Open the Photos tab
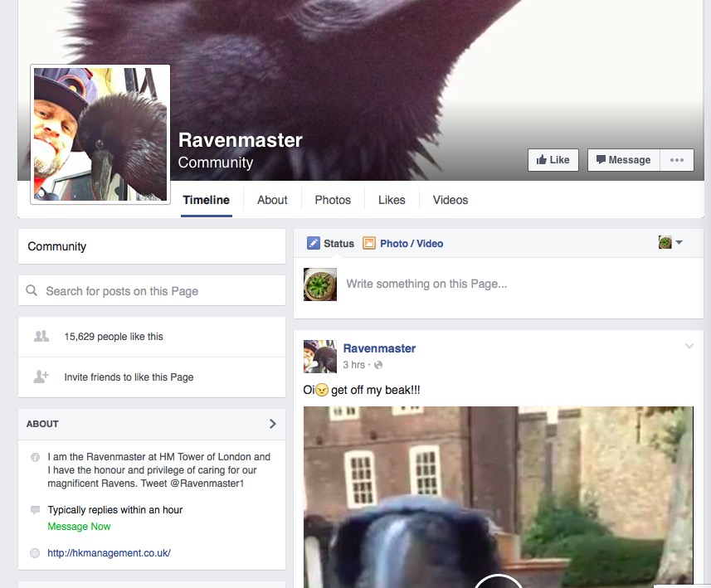This screenshot has height=588, width=711. coord(333,200)
